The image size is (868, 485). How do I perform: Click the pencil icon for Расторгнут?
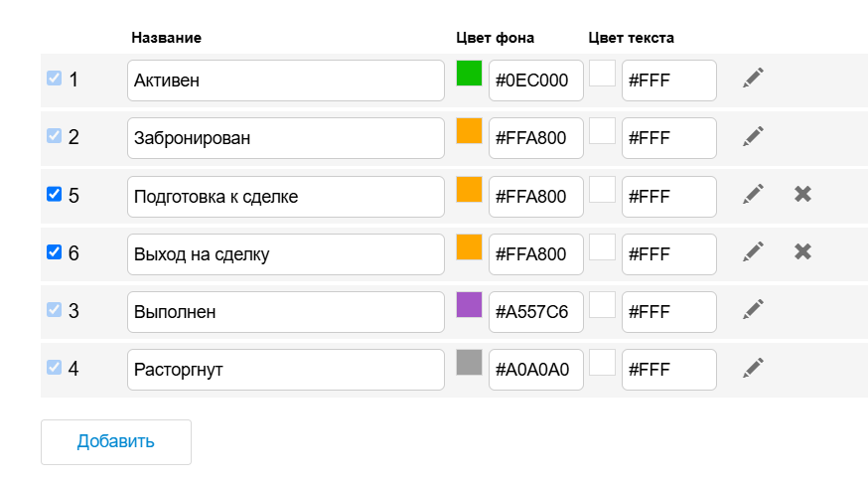(754, 368)
